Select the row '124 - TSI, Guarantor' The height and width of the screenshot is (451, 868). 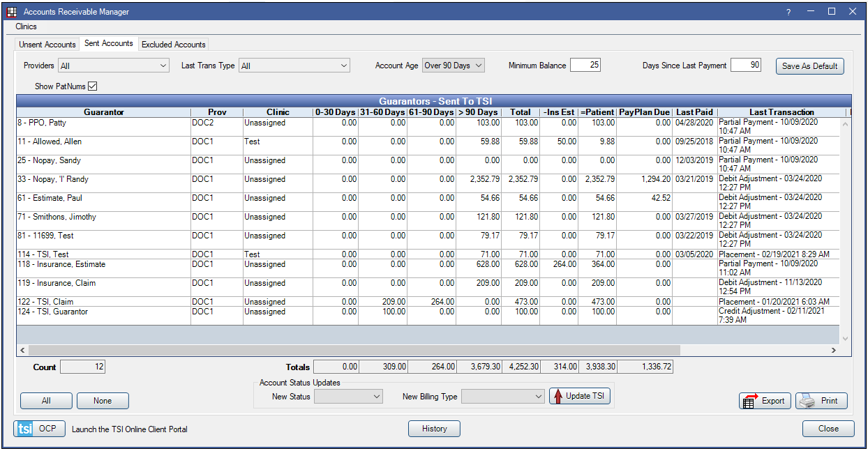tap(429, 316)
